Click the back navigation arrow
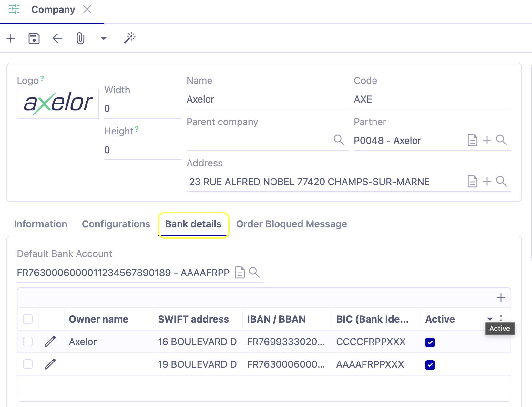Image resolution: width=532 pixels, height=407 pixels. (x=57, y=38)
